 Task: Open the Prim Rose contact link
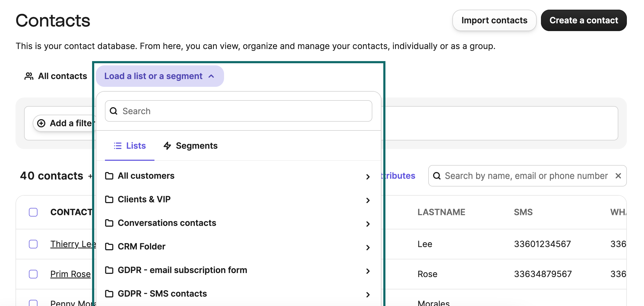tap(70, 274)
